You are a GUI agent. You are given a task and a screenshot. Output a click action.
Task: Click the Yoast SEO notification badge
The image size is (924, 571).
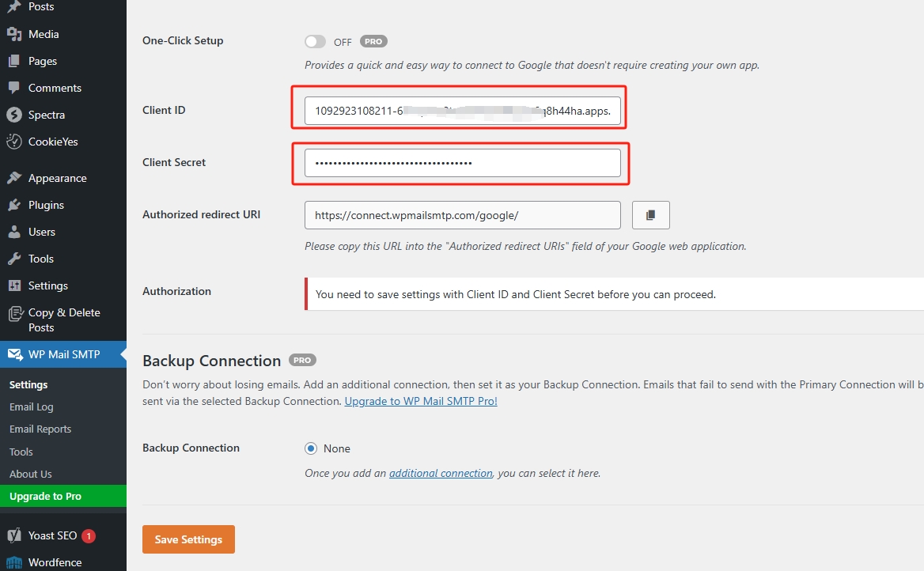[x=89, y=535]
